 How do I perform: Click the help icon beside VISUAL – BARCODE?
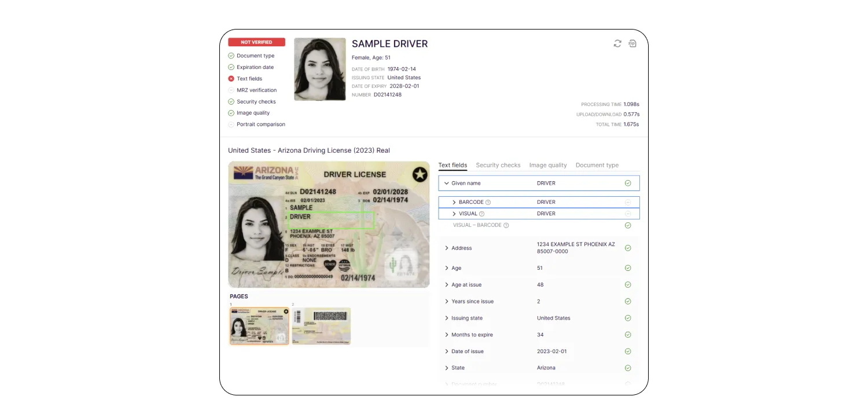(506, 225)
